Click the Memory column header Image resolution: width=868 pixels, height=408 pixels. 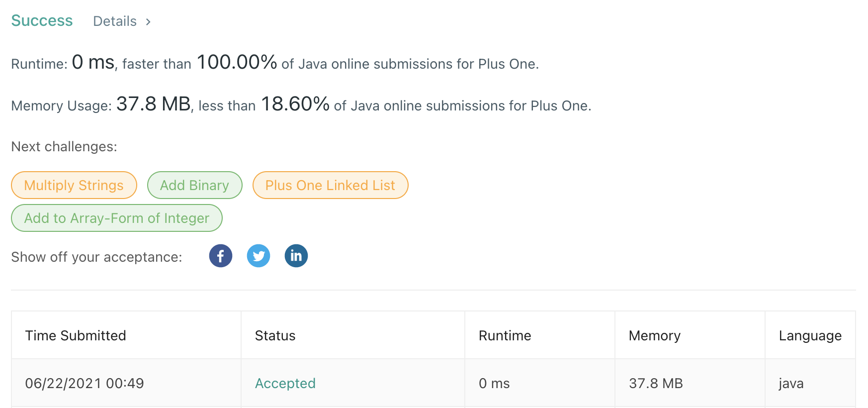coord(655,335)
